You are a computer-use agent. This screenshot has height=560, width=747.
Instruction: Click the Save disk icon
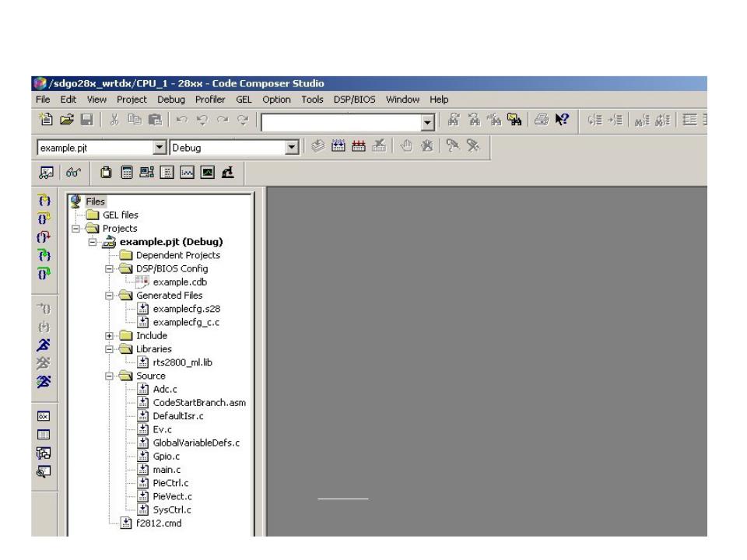point(86,119)
